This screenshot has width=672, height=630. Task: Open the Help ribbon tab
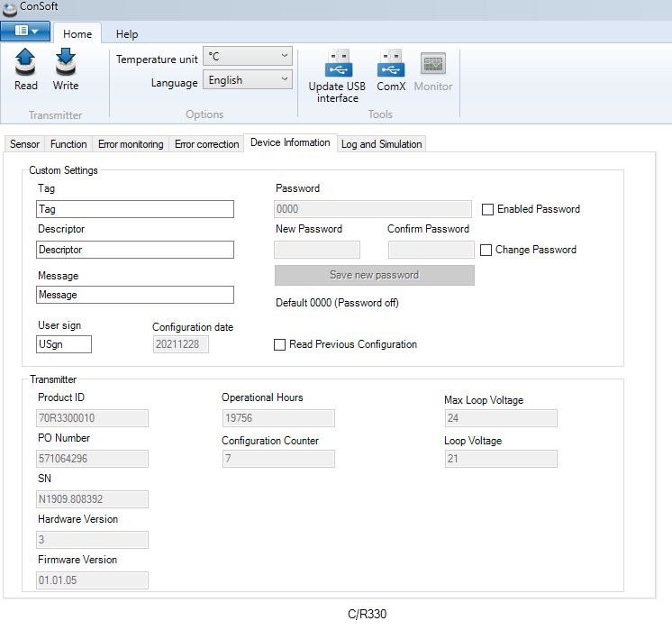127,34
